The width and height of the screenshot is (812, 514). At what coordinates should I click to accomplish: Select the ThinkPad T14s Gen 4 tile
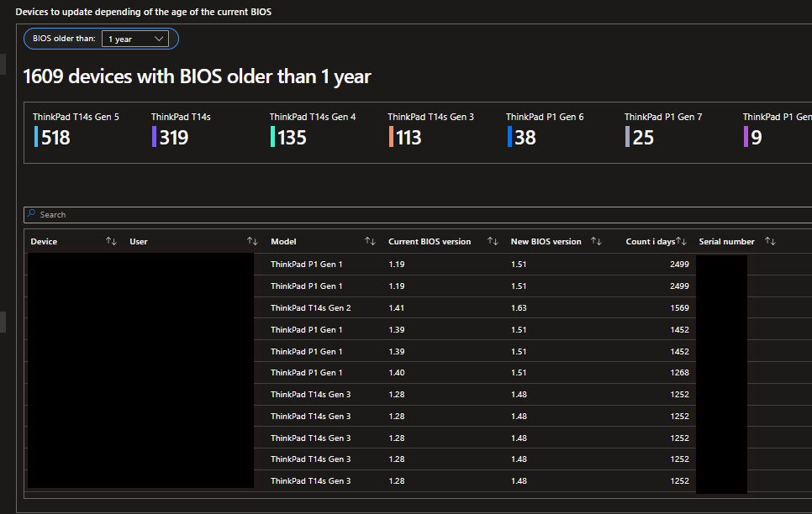tap(313, 130)
